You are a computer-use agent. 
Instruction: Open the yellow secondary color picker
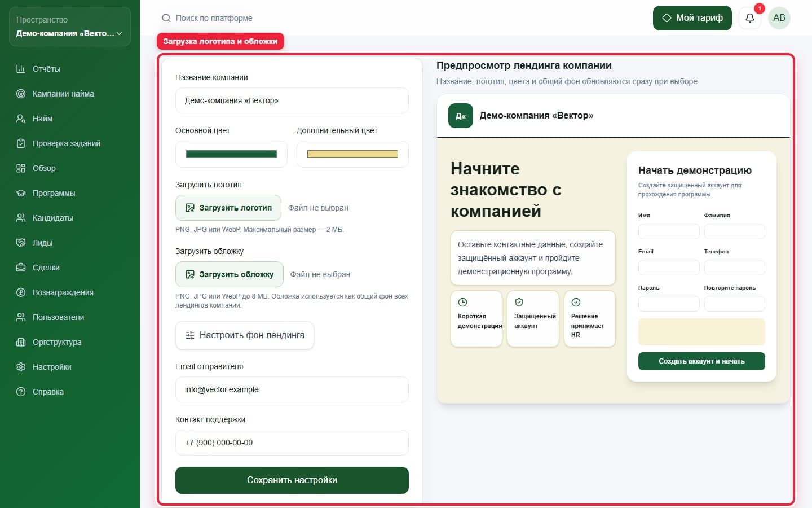tap(352, 154)
